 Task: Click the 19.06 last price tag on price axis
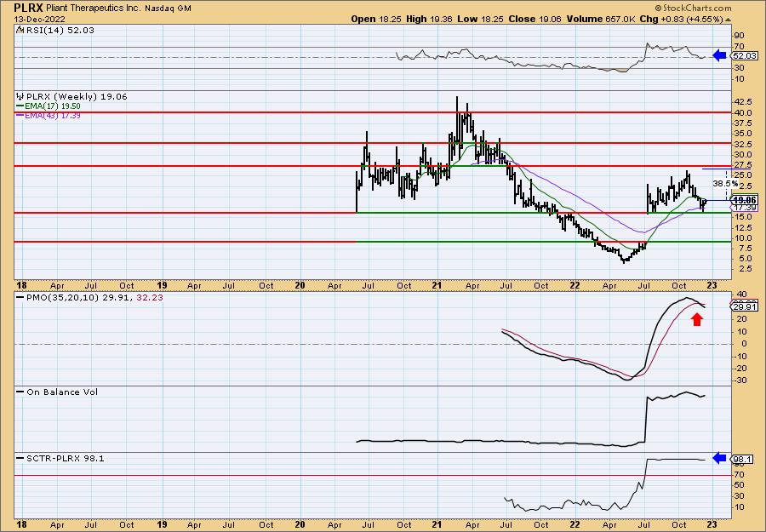coord(745,200)
